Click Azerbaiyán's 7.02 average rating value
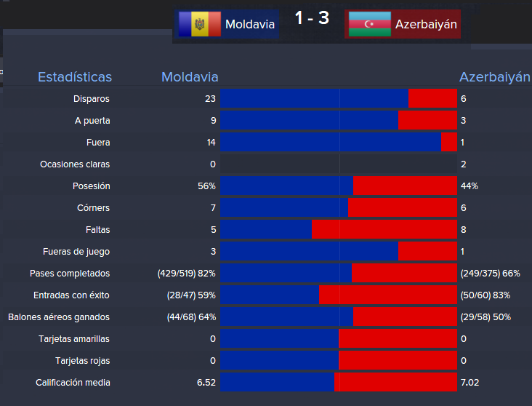Image resolution: width=532 pixels, height=406 pixels. 469,383
